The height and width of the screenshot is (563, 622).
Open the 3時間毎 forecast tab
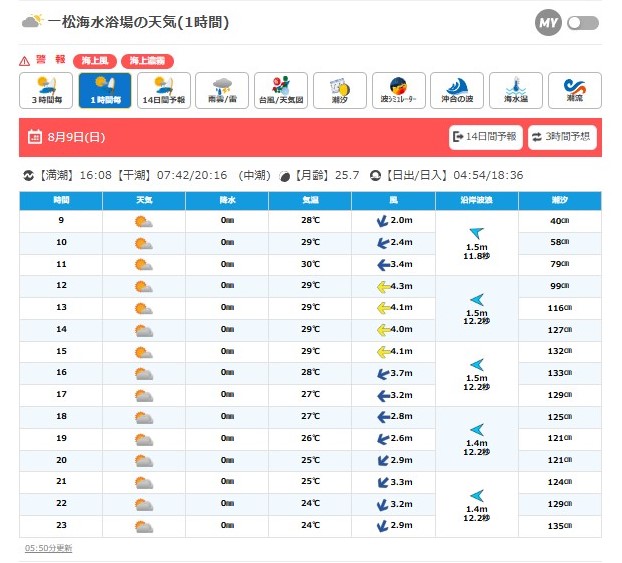(x=46, y=90)
